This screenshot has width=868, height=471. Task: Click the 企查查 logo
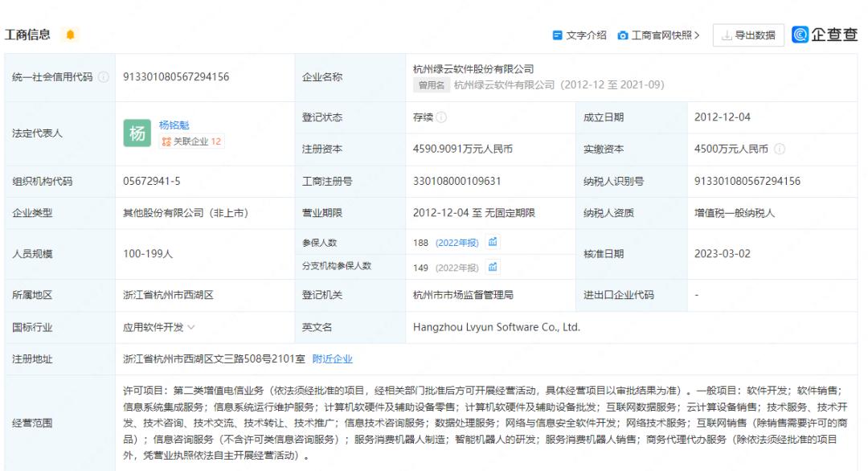[x=825, y=35]
